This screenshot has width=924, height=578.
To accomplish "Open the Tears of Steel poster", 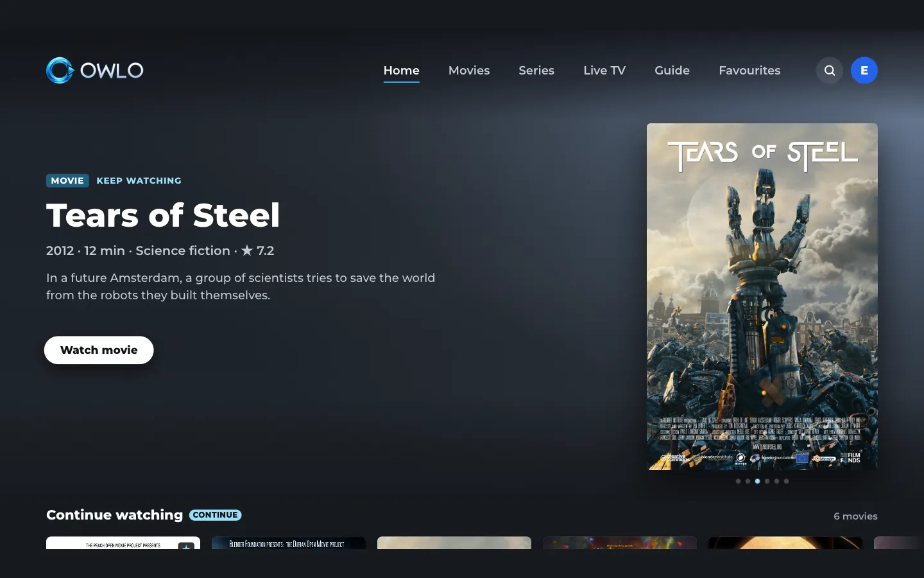I will [x=762, y=297].
